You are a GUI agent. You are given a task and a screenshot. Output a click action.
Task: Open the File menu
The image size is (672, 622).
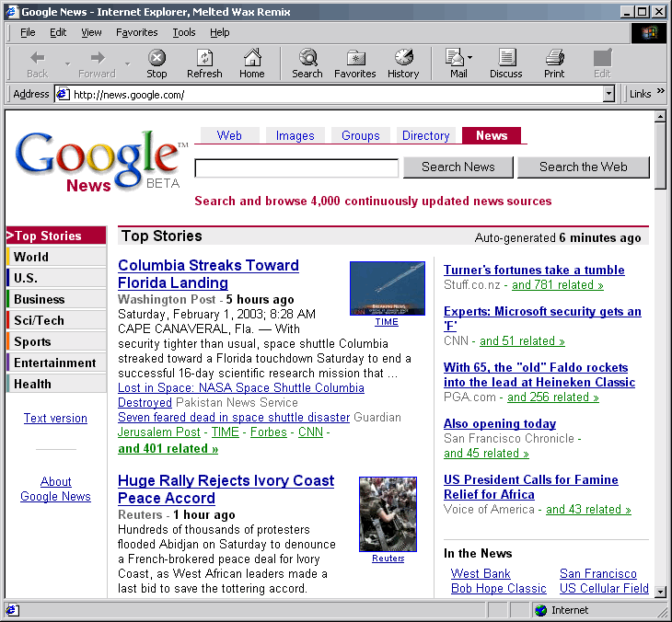(x=28, y=32)
